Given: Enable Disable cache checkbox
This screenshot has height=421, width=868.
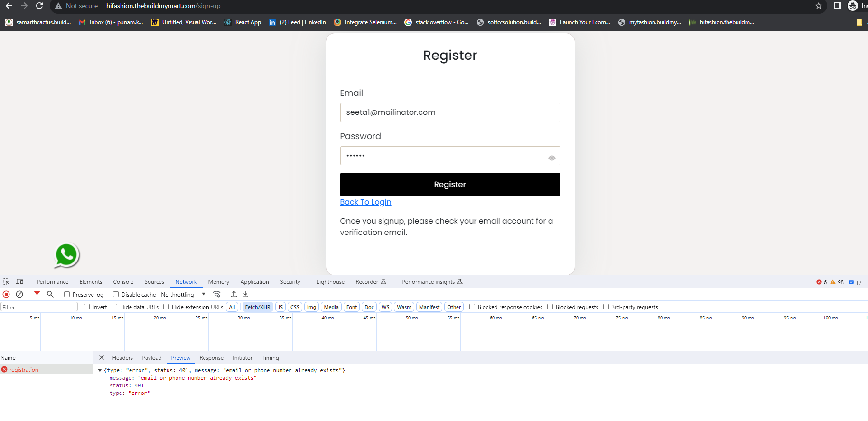Looking at the screenshot, I should tap(116, 294).
